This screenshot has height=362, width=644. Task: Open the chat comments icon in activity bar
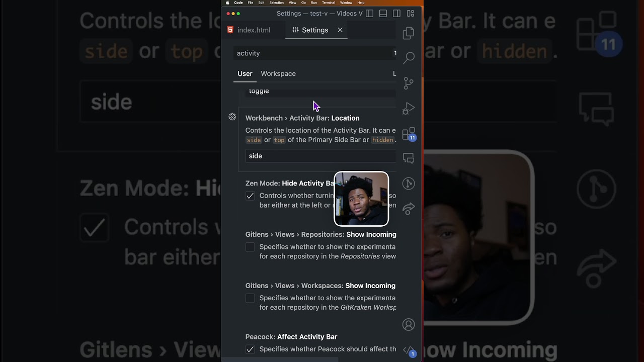409,159
